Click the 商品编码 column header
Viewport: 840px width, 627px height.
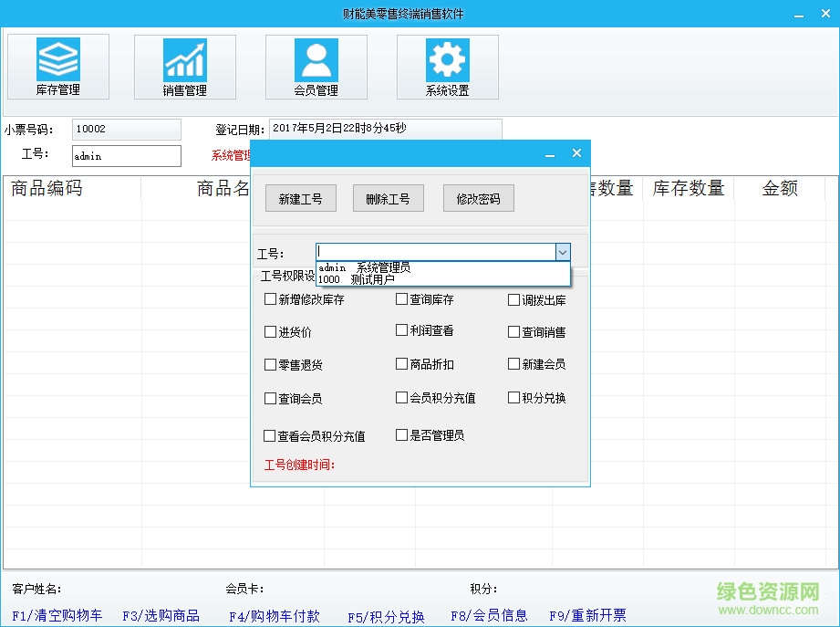point(47,189)
